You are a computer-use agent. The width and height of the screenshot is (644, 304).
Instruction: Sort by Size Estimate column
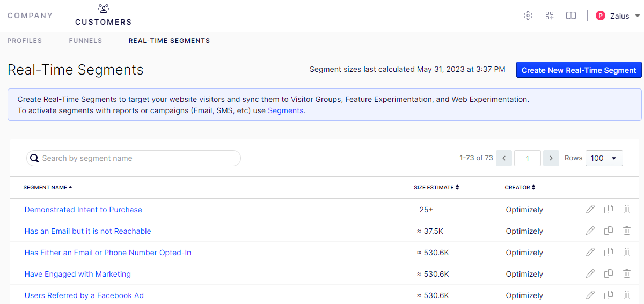click(436, 188)
